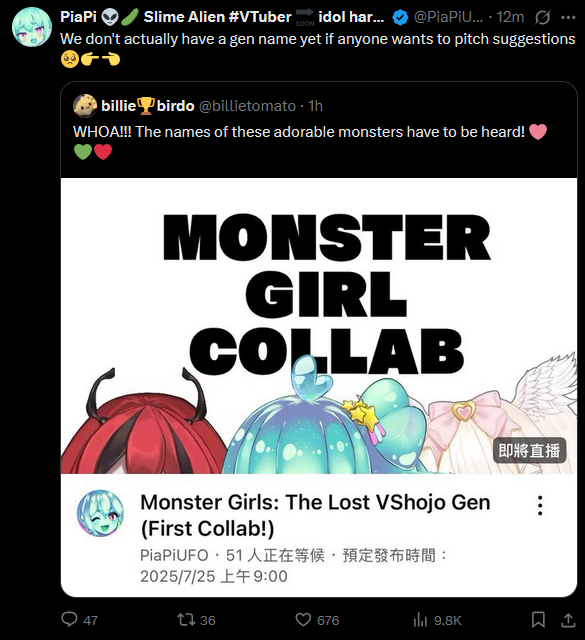
Task: Open the PiaPiUFO channel avatar
Action: 100,513
